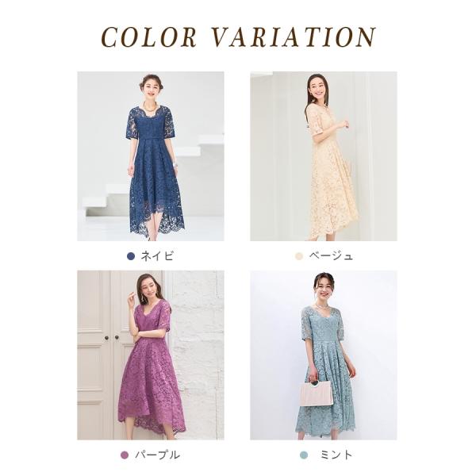
Task: Open the beige lace dress photo
Action: (x=324, y=156)
